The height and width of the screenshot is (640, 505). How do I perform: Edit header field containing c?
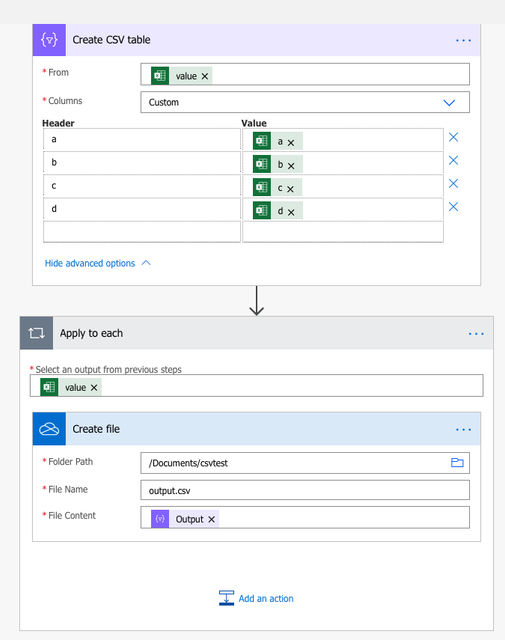142,186
